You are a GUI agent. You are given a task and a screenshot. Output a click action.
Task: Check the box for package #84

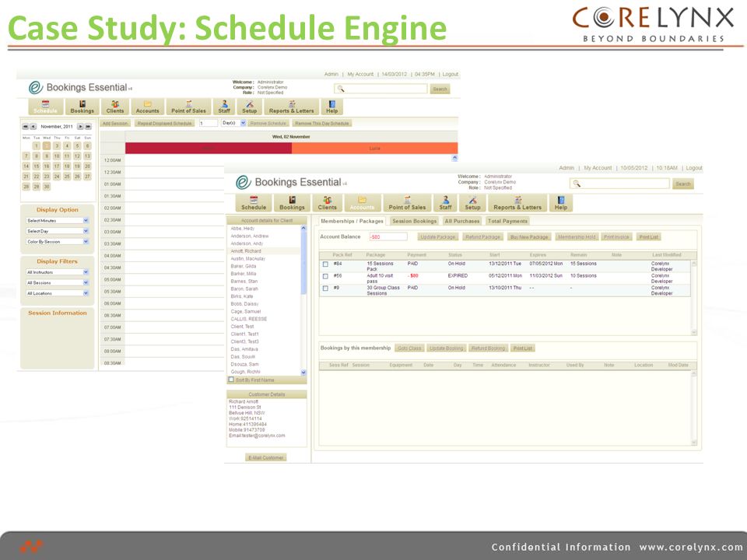tap(325, 264)
